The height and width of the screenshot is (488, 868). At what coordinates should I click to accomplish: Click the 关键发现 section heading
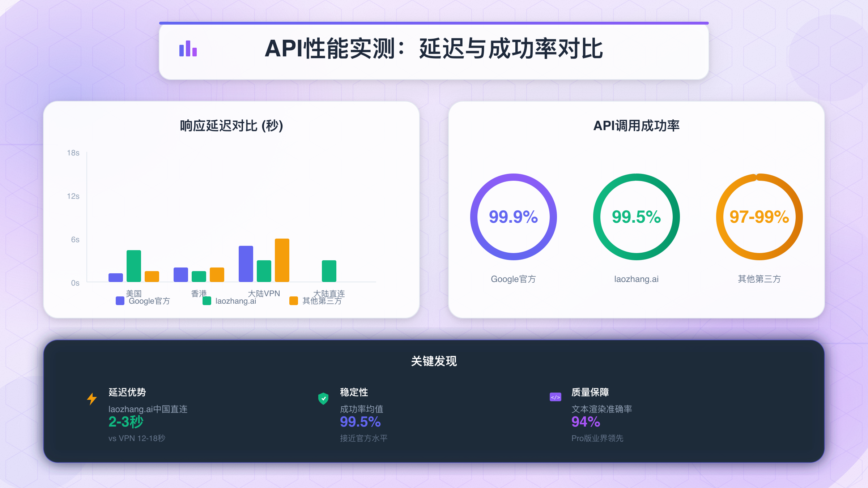(434, 361)
